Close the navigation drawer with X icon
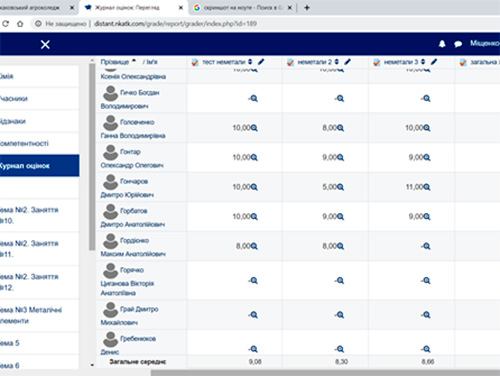The image size is (500, 376). point(45,44)
